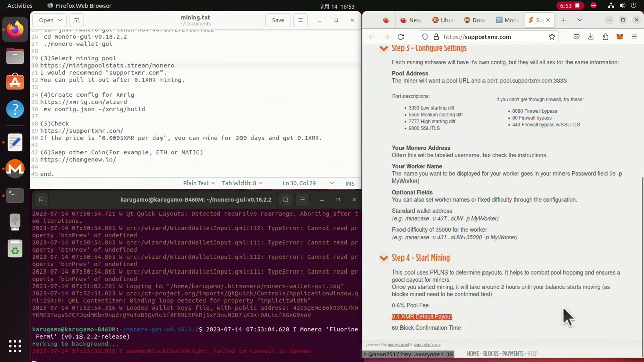The image size is (644, 362).
Task: Click changenow.io URL line in editor
Action: 78,159
